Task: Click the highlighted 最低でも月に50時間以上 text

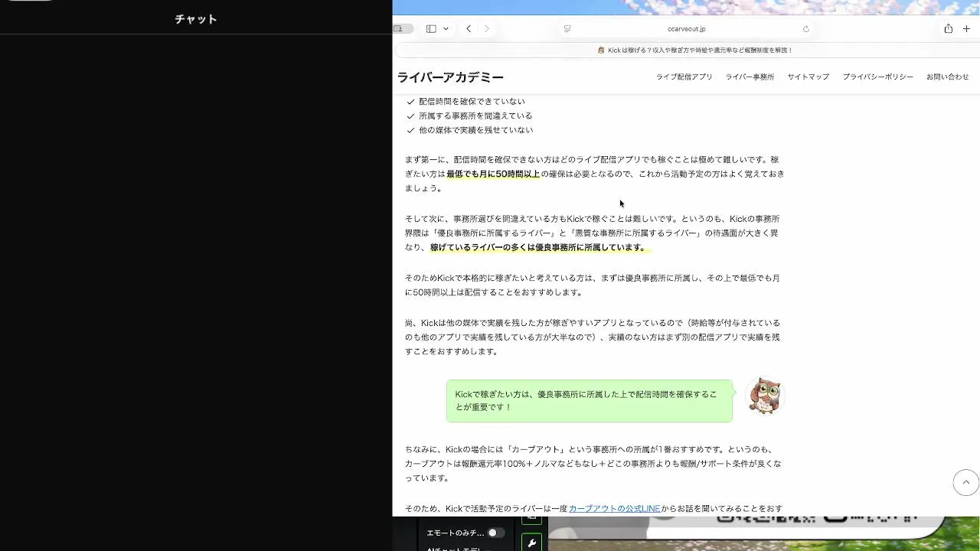Action: click(x=493, y=174)
